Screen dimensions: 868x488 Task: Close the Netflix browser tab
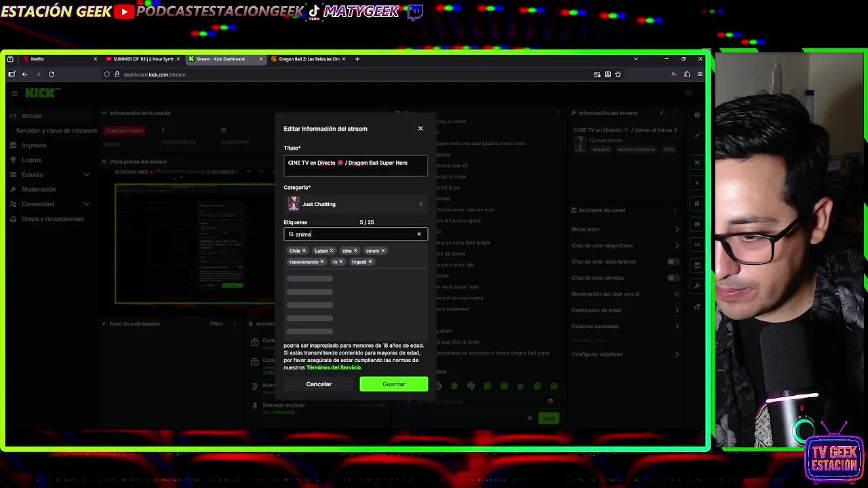click(x=95, y=59)
